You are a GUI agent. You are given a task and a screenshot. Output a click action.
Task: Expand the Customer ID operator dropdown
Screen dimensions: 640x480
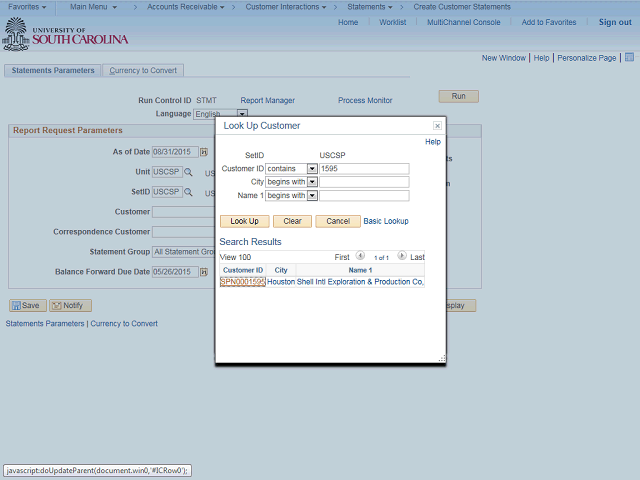point(312,169)
